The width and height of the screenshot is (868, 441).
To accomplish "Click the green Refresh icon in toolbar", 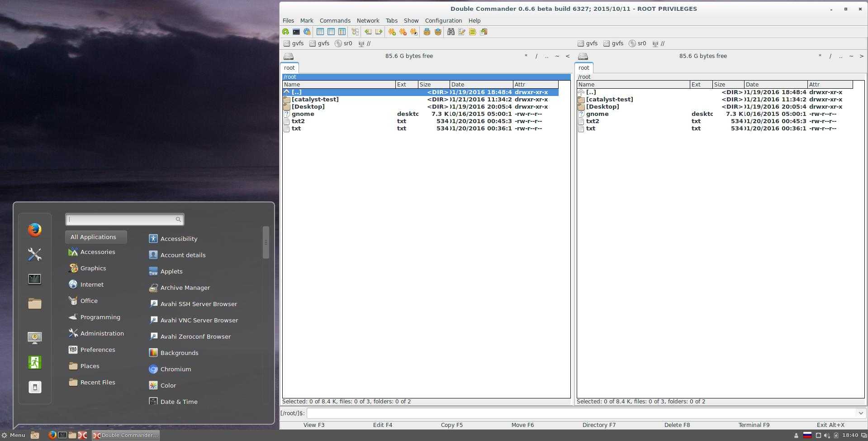I will click(285, 32).
